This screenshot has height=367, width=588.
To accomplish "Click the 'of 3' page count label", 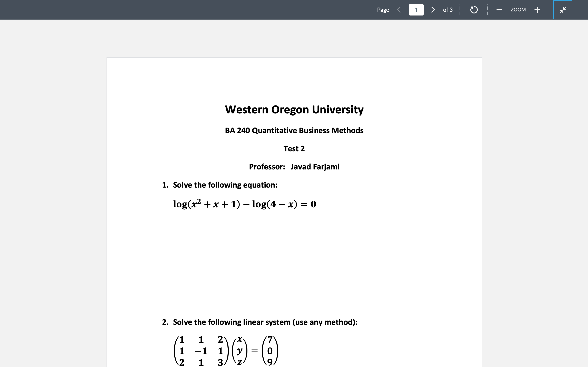I will click(x=448, y=10).
